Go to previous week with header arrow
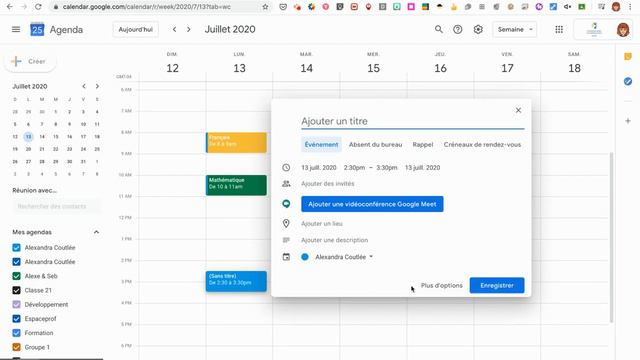 [175, 29]
